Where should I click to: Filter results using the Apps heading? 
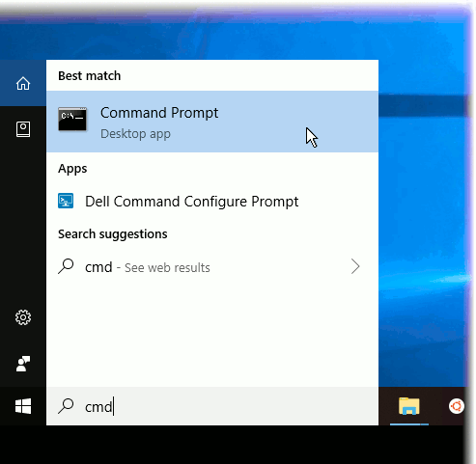click(x=72, y=169)
